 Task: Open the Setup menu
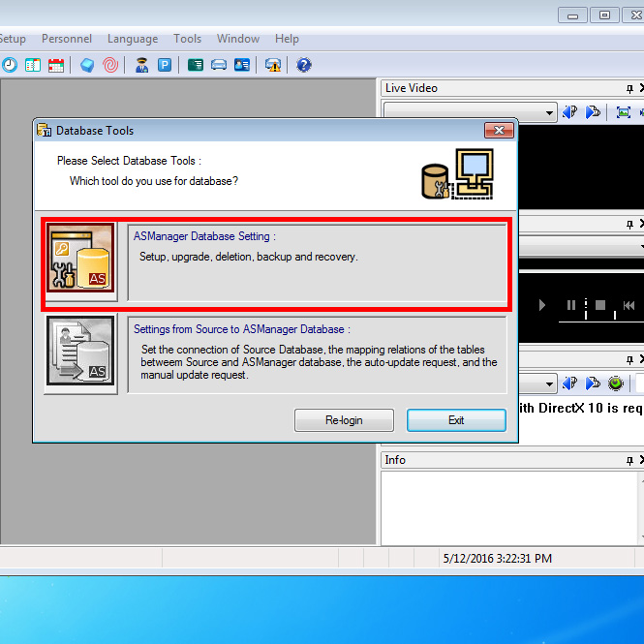[13, 39]
